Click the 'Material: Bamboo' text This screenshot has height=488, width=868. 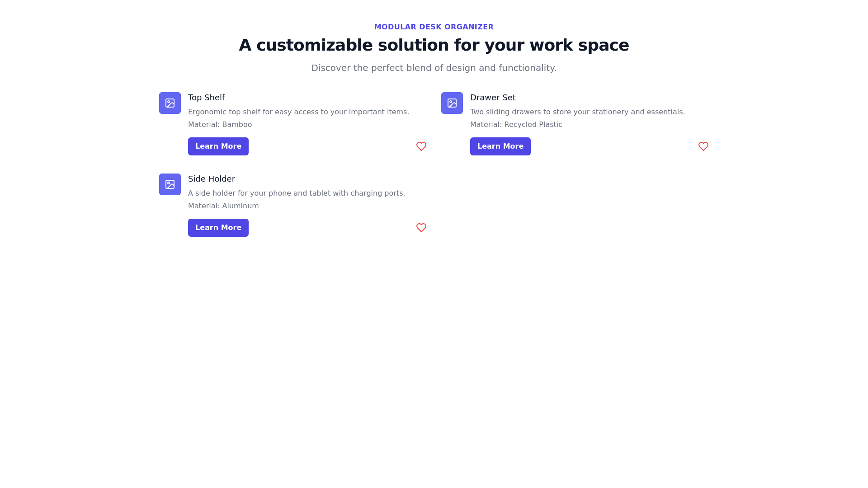click(x=220, y=125)
